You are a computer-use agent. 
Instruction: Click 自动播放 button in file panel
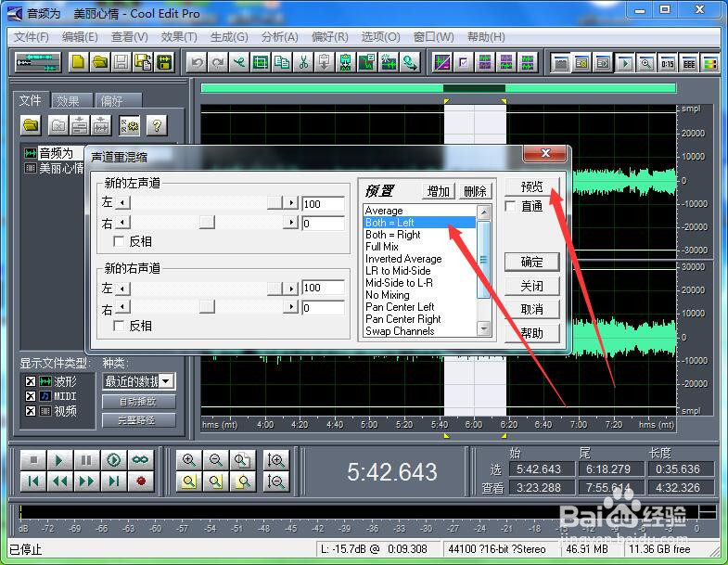pos(139,402)
